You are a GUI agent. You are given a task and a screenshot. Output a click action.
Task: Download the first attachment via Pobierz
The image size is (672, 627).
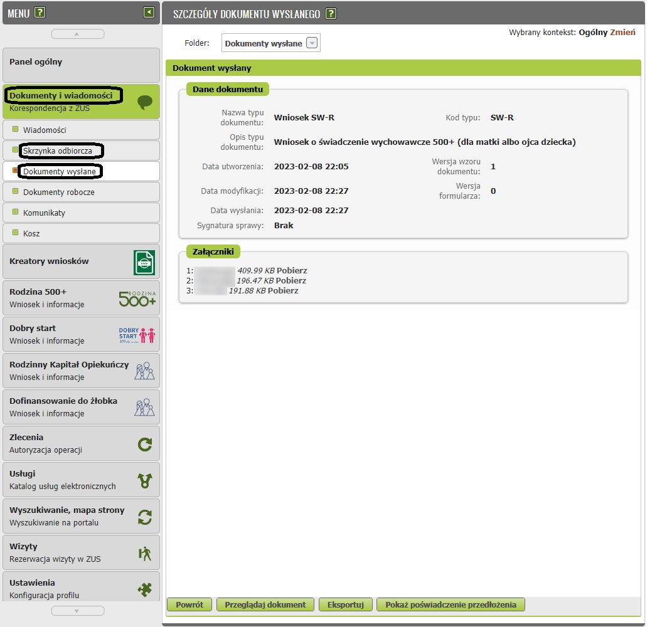point(292,271)
